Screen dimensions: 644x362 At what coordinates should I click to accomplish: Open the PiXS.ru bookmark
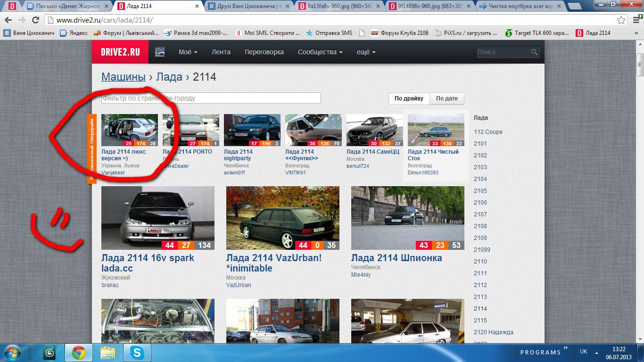coord(466,33)
